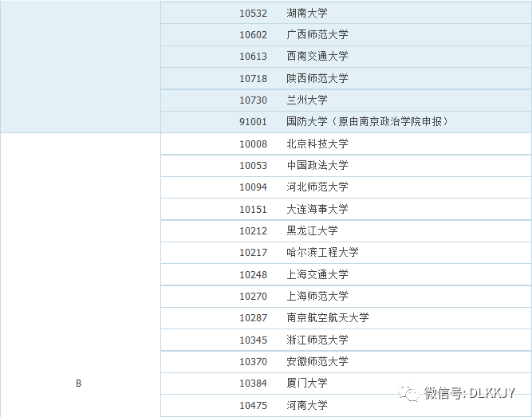Click the 上海交通大学 entry
The image size is (532, 417).
pyautogui.click(x=317, y=274)
